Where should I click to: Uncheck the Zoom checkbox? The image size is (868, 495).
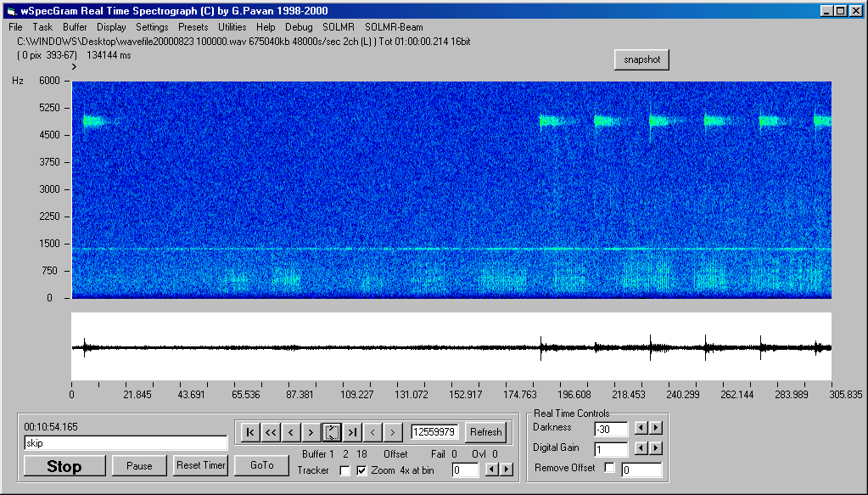(x=361, y=470)
